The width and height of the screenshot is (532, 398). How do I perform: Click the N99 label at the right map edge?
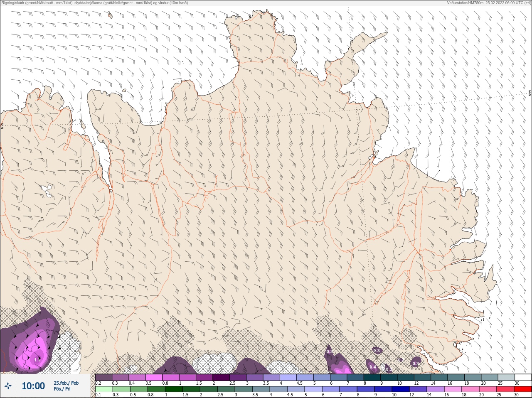click(530, 94)
